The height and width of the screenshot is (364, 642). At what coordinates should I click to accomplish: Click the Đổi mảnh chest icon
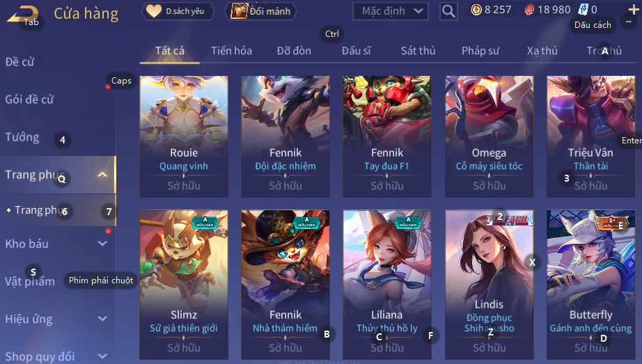click(x=239, y=11)
